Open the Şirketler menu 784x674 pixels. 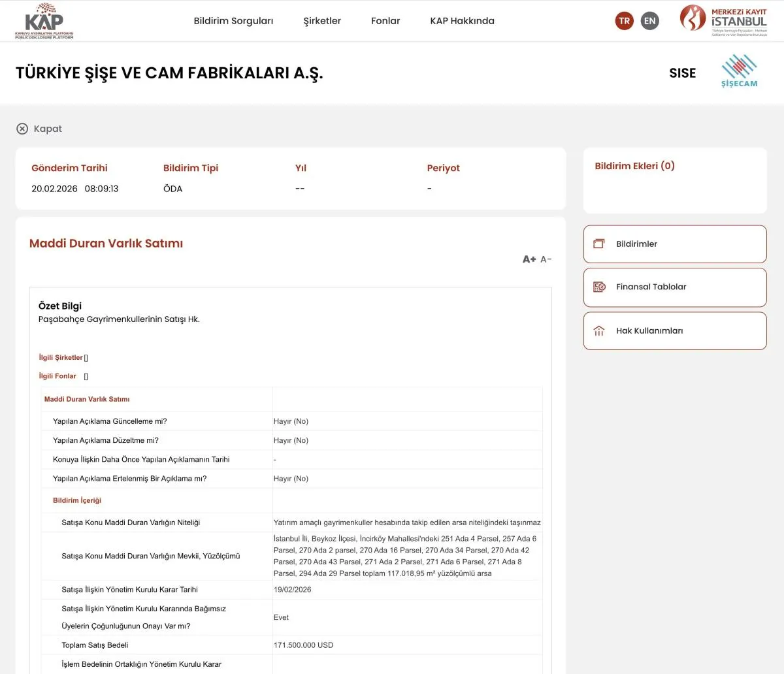(x=322, y=21)
